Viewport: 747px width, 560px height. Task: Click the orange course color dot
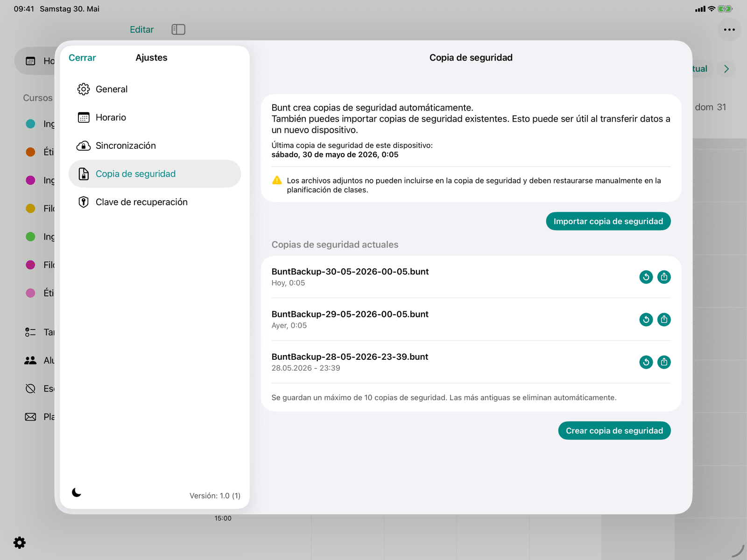[30, 152]
